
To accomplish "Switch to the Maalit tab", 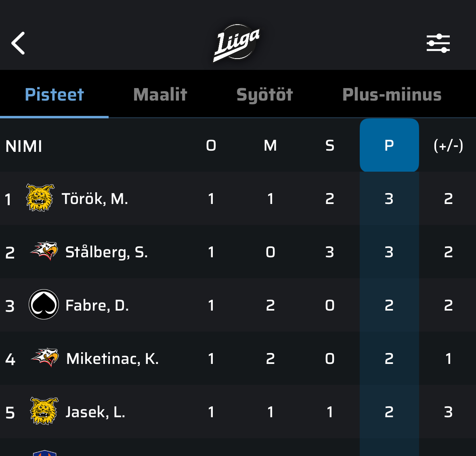I will (160, 95).
